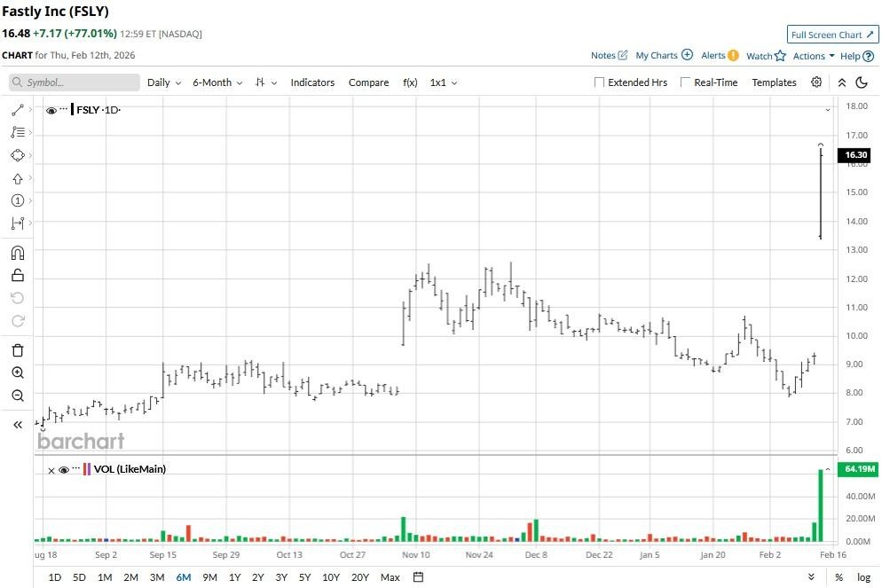This screenshot has height=588, width=882.
Task: Open the FSLY series more options dots
Action: [64, 108]
